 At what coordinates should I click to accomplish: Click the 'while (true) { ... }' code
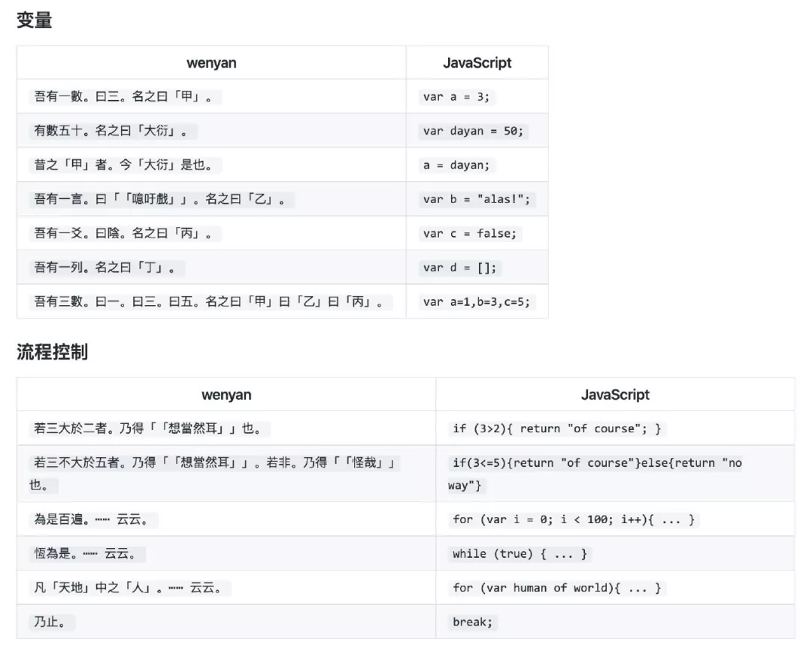tap(520, 553)
